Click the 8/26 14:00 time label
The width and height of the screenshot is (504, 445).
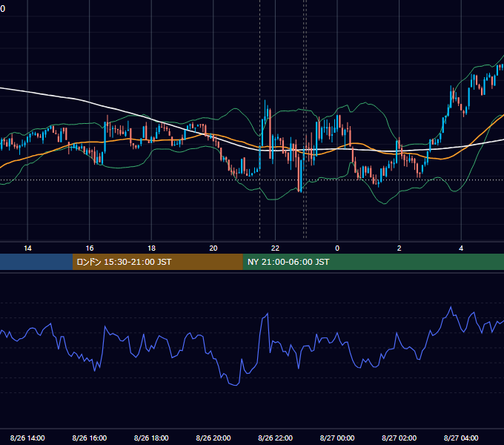click(x=27, y=438)
